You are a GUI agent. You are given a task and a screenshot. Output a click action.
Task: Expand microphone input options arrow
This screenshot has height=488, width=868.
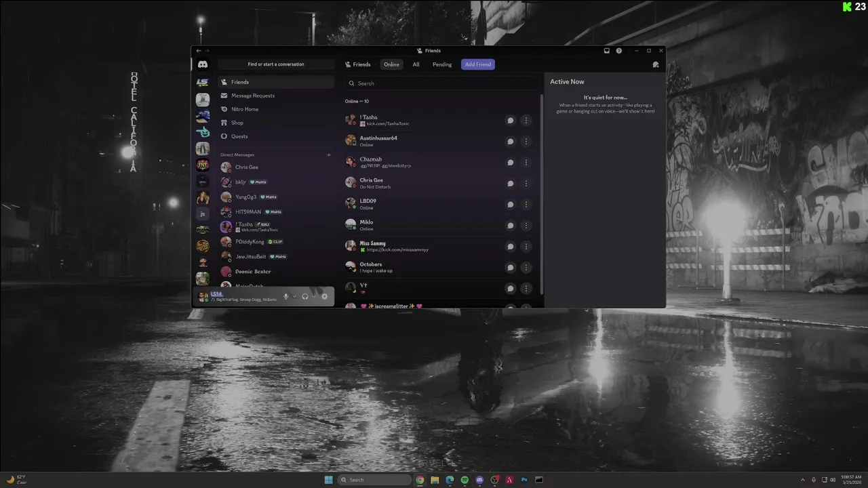(x=294, y=296)
